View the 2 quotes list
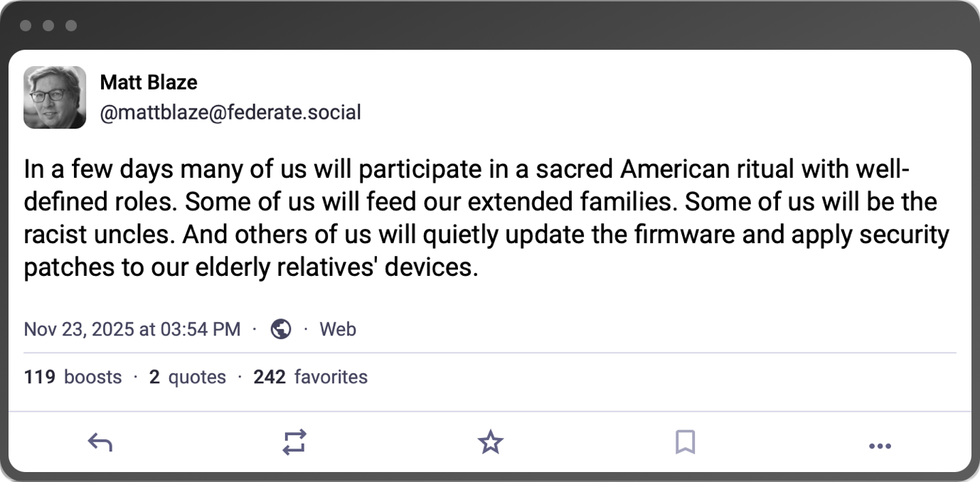The image size is (980, 482). (x=187, y=377)
